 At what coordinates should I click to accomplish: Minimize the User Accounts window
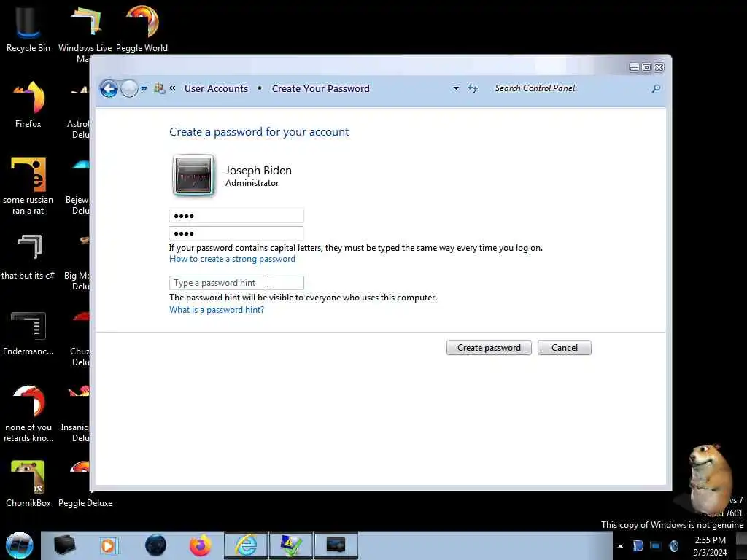[634, 68]
